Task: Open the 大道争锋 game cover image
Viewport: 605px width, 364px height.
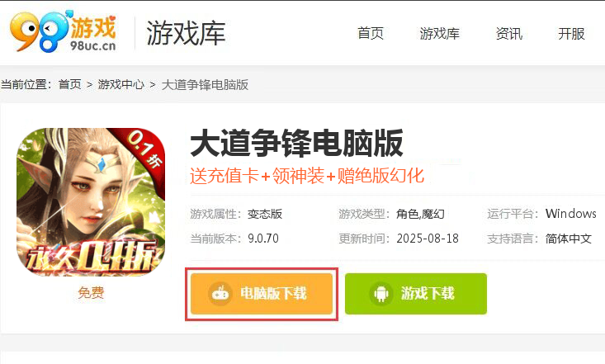Action: [91, 202]
